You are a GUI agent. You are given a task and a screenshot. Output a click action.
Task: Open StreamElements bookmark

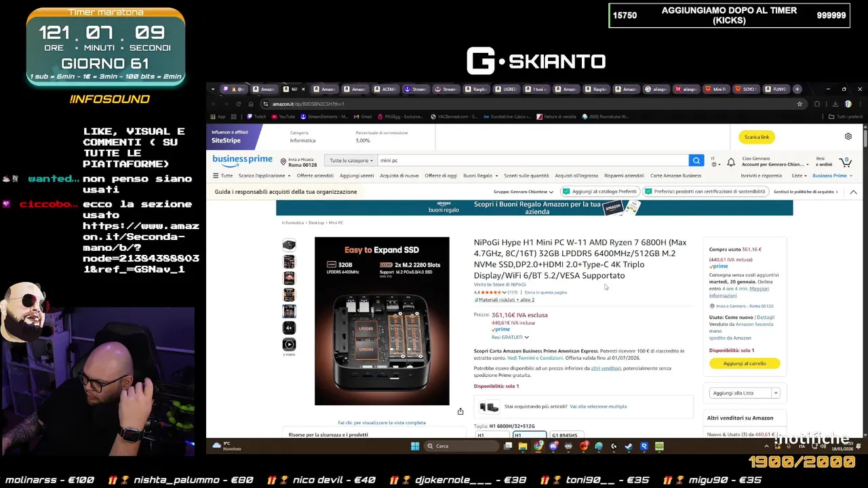coord(324,117)
